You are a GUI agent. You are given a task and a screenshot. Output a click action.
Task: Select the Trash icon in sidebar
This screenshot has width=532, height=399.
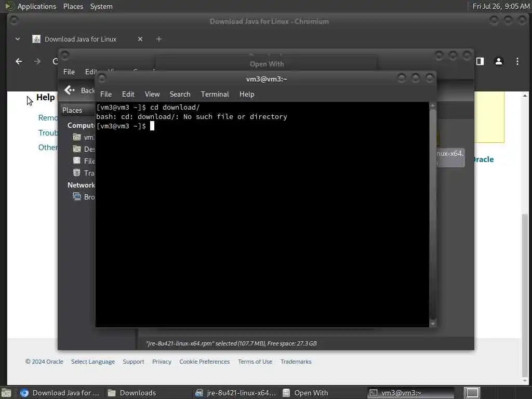[x=77, y=172]
